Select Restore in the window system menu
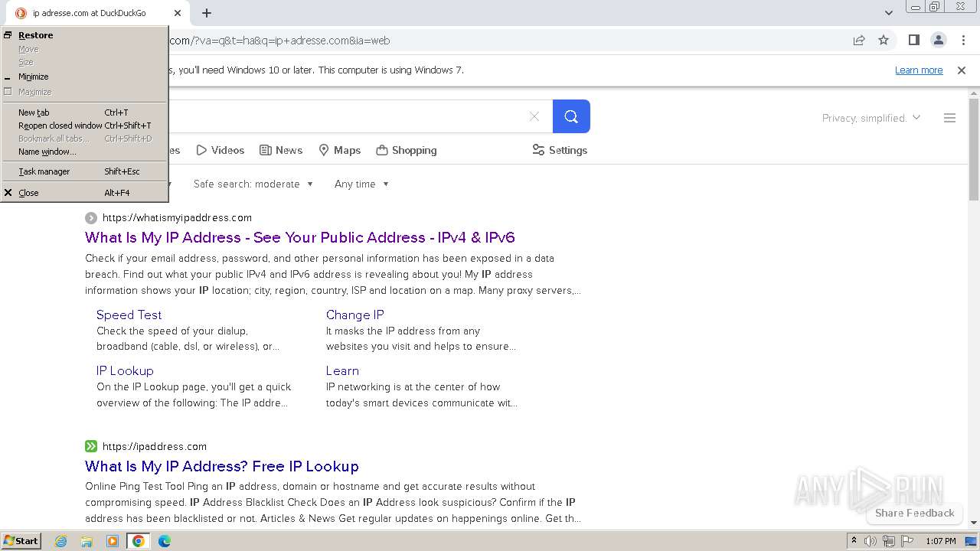This screenshot has height=551, width=980. [84, 35]
